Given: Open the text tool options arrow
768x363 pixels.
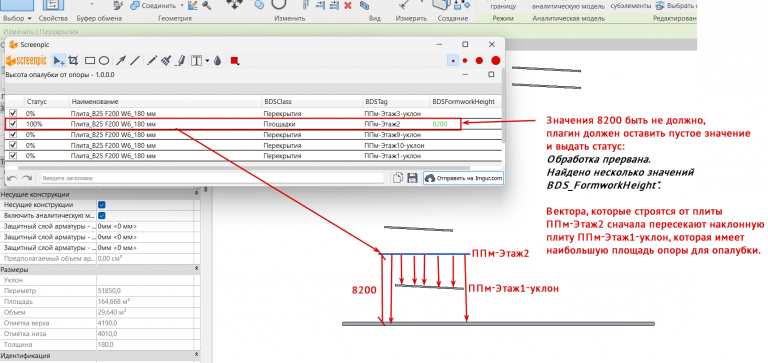Looking at the screenshot, I should click(x=207, y=61).
